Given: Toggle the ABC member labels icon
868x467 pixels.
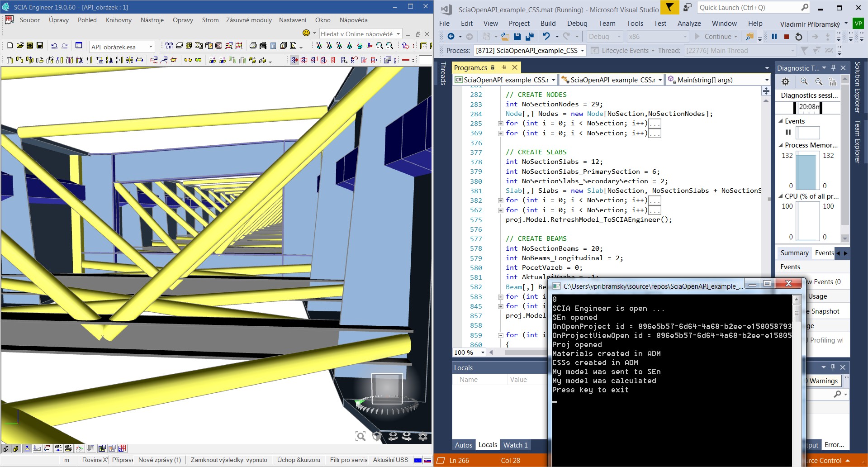Looking at the screenshot, I should coord(68,448).
